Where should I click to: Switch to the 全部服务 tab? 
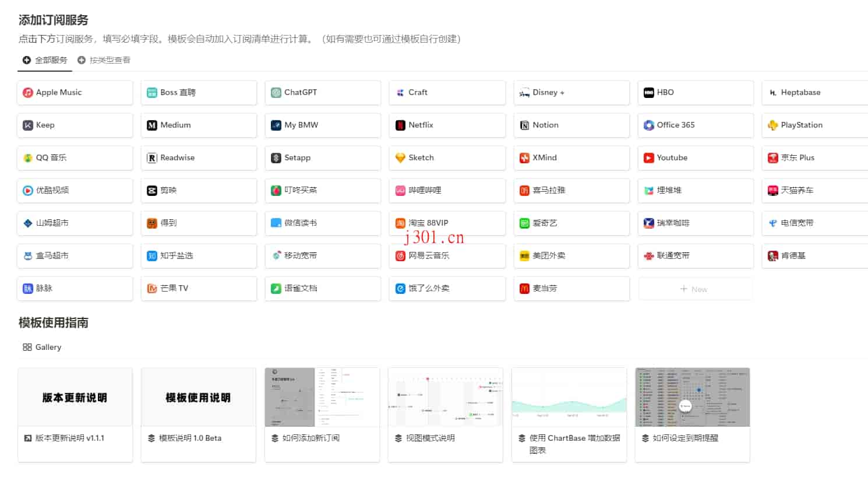point(45,60)
